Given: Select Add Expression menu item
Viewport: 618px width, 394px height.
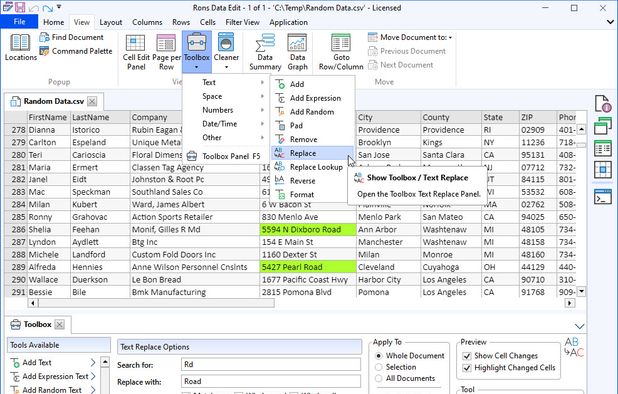Looking at the screenshot, I should tap(312, 98).
